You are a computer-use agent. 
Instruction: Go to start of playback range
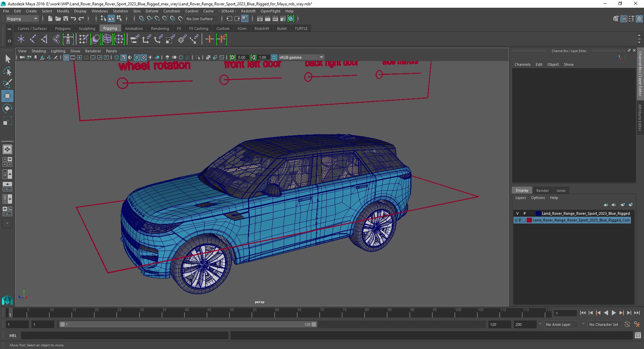[583, 313]
